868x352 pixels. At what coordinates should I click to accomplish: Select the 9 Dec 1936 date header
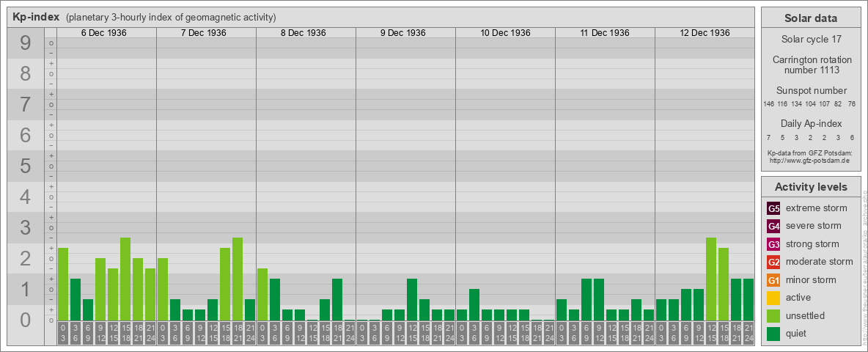coord(403,33)
